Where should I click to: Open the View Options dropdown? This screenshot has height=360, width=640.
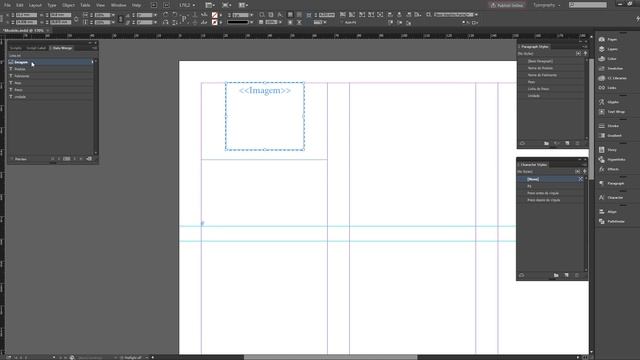coord(209,5)
